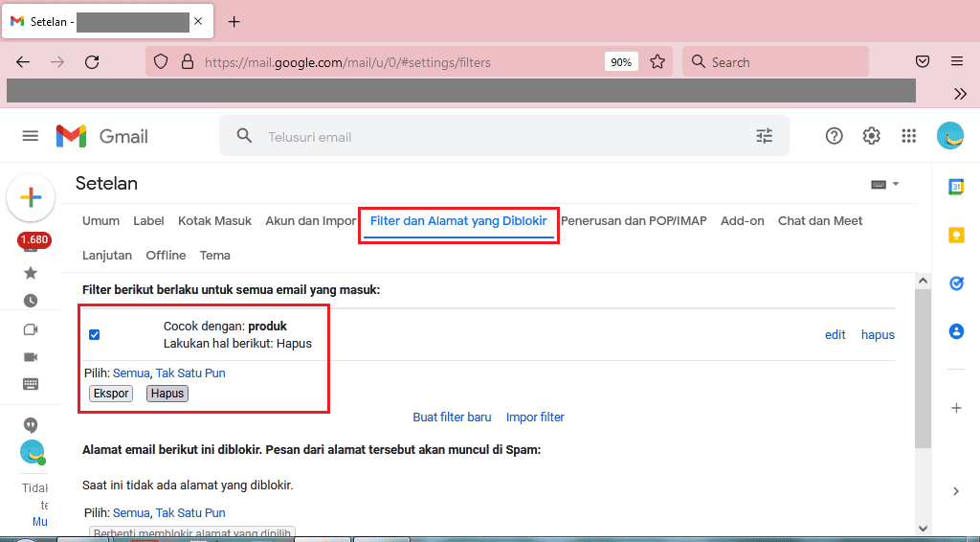
Task: Open Google Tasks side panel icon
Action: [956, 283]
